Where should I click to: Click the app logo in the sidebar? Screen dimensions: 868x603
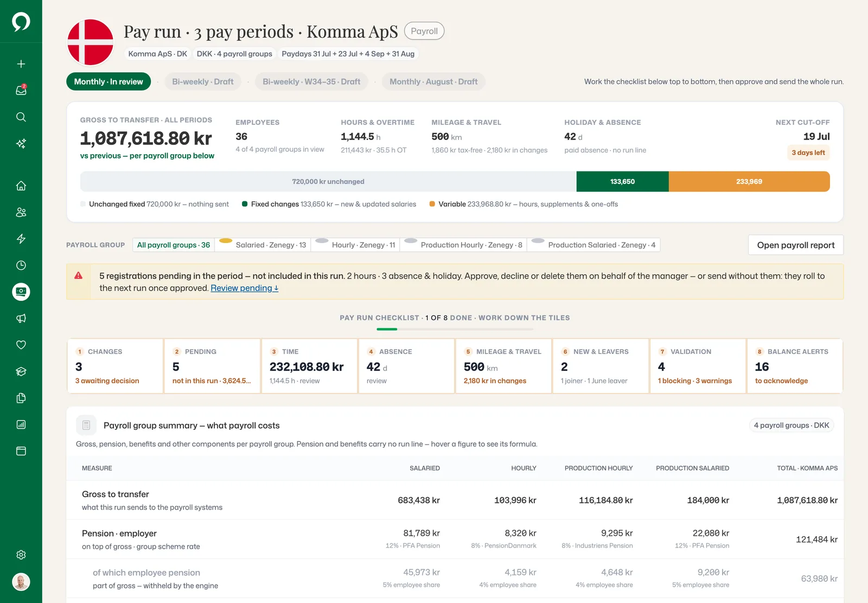tap(21, 22)
